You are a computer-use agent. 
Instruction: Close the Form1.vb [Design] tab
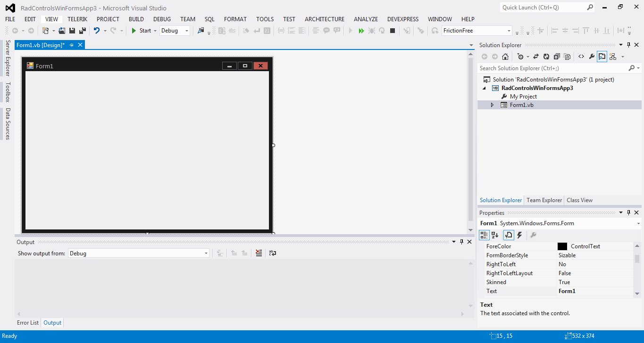80,45
